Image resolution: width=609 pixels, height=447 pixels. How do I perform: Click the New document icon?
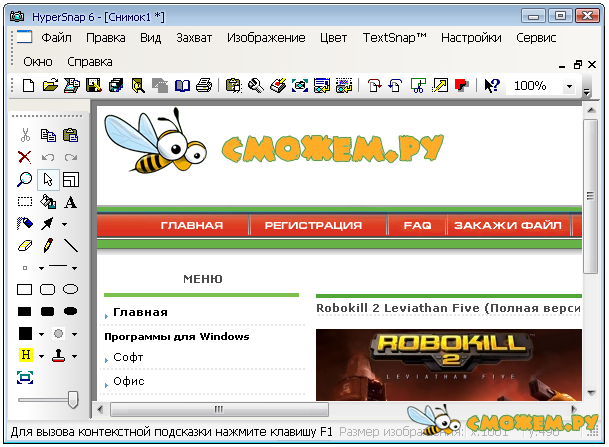coord(28,85)
